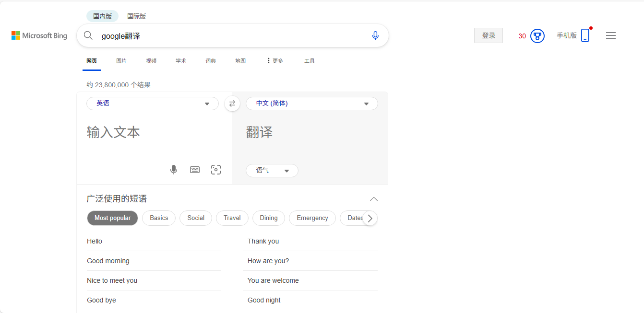Image resolution: width=644 pixels, height=313 pixels.
Task: Select the 词典 search tab
Action: coord(211,61)
